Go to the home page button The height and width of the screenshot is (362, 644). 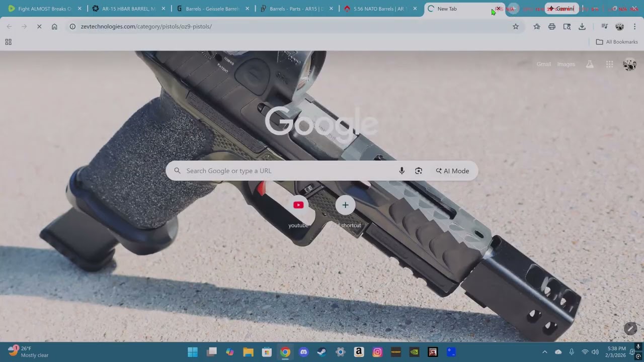(54, 27)
